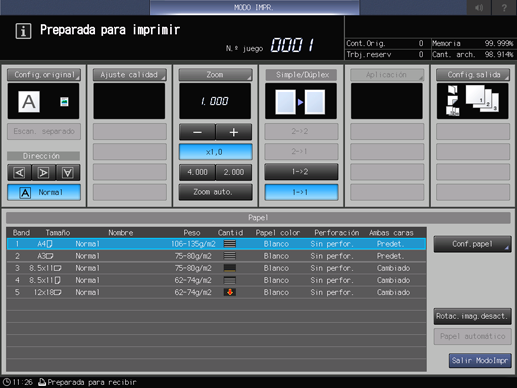Toggle Rotac. imag. desact. button
The height and width of the screenshot is (388, 517).
(472, 316)
